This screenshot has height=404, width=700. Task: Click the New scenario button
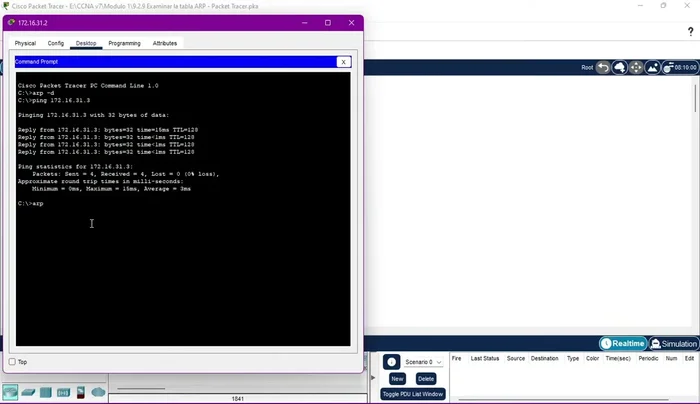397,379
